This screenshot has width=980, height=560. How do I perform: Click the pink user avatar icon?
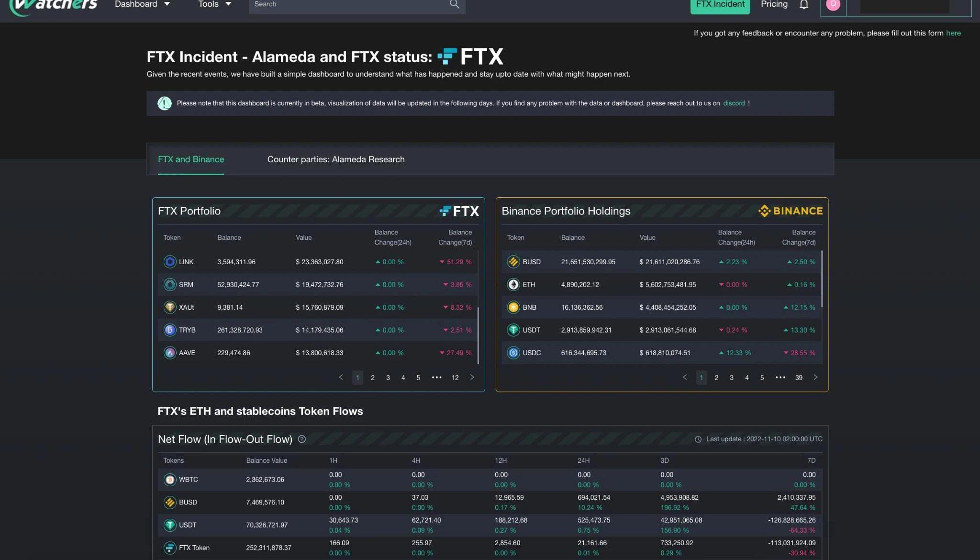click(x=833, y=4)
